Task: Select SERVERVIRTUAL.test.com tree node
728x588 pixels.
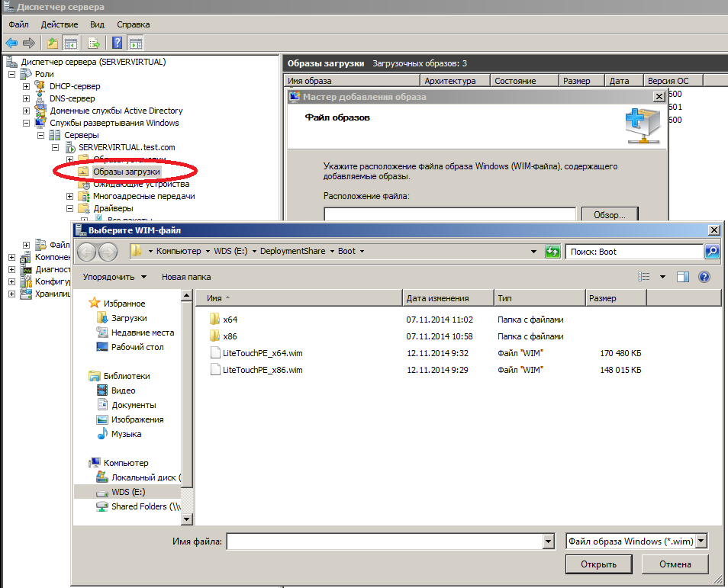Action: click(x=127, y=147)
